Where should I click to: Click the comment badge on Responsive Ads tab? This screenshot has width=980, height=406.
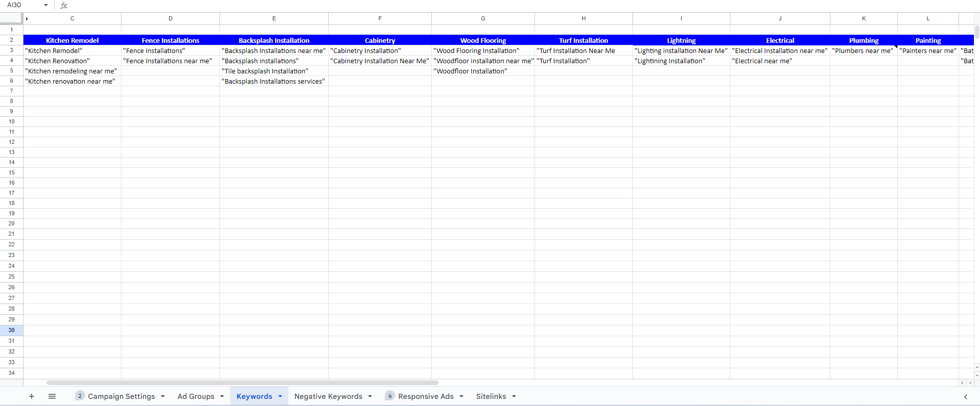(390, 396)
